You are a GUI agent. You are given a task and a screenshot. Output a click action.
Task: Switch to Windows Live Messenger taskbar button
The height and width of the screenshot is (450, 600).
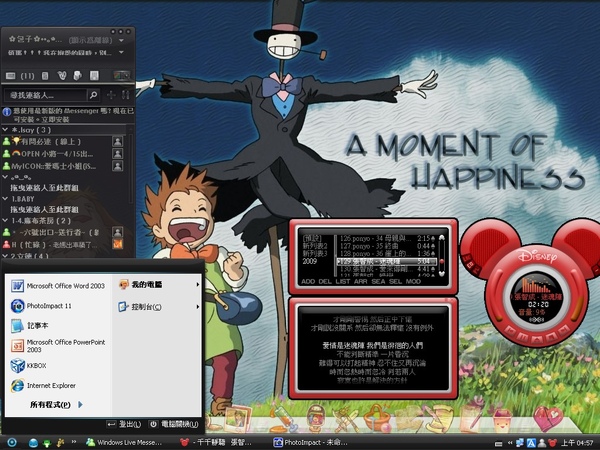124,442
